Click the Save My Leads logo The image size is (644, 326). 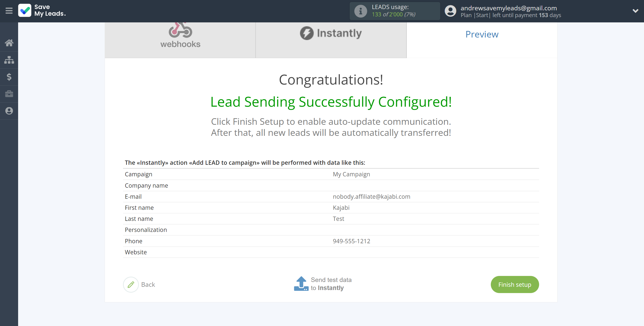pyautogui.click(x=42, y=11)
